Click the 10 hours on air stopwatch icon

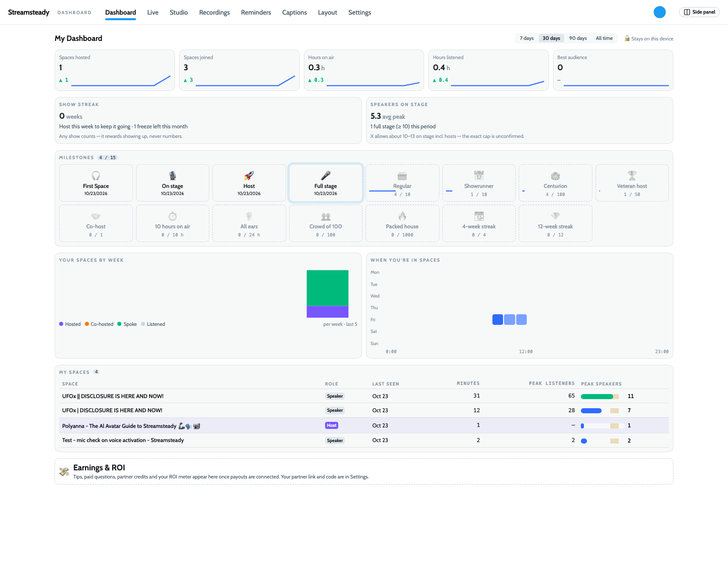(x=172, y=216)
